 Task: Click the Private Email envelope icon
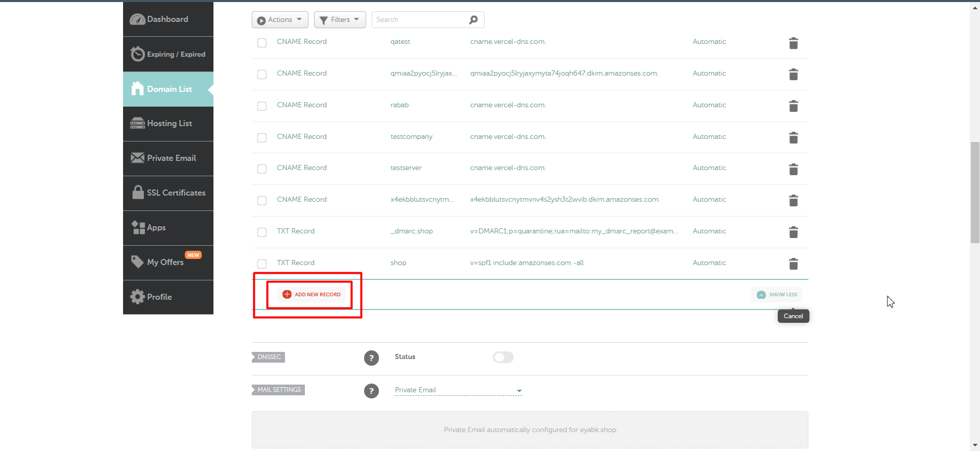(137, 158)
